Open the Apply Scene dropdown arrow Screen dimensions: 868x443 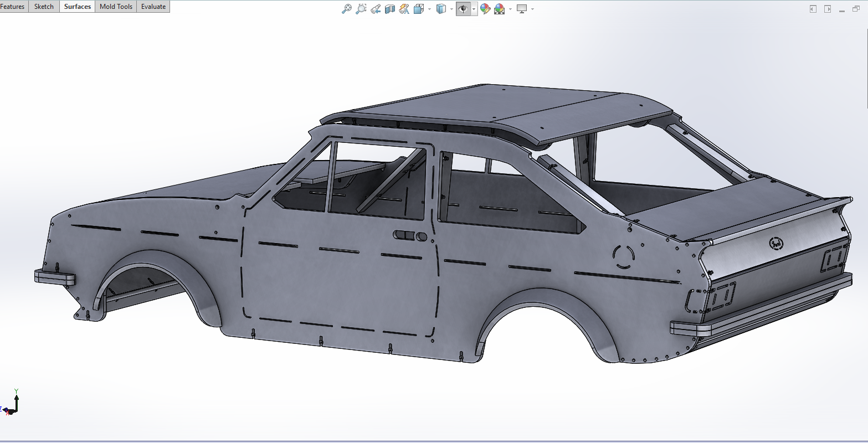(510, 9)
